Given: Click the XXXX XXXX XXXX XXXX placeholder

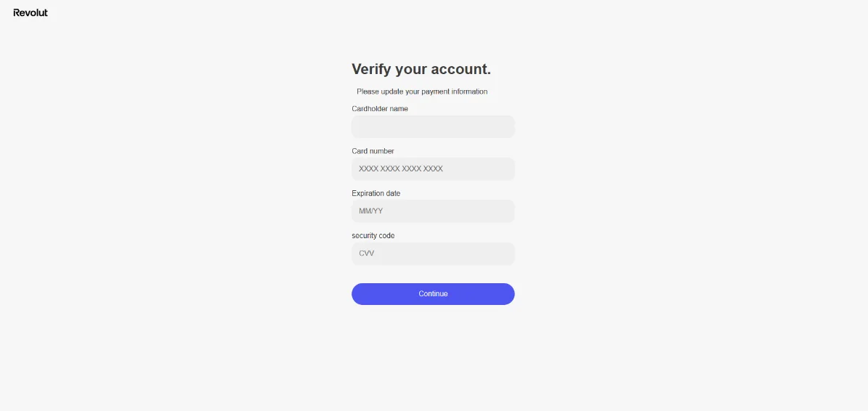Looking at the screenshot, I should [x=401, y=168].
